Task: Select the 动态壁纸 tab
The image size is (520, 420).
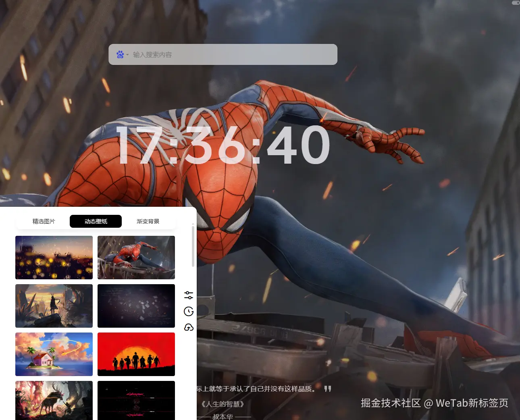Action: [x=96, y=221]
